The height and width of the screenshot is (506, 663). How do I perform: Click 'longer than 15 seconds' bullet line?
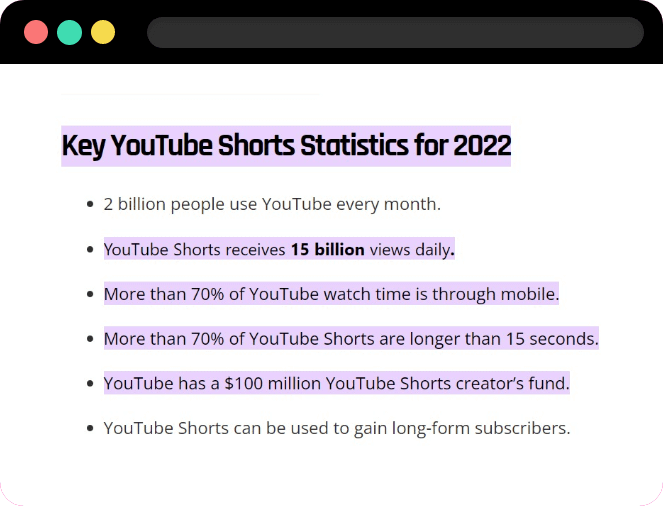pos(351,339)
